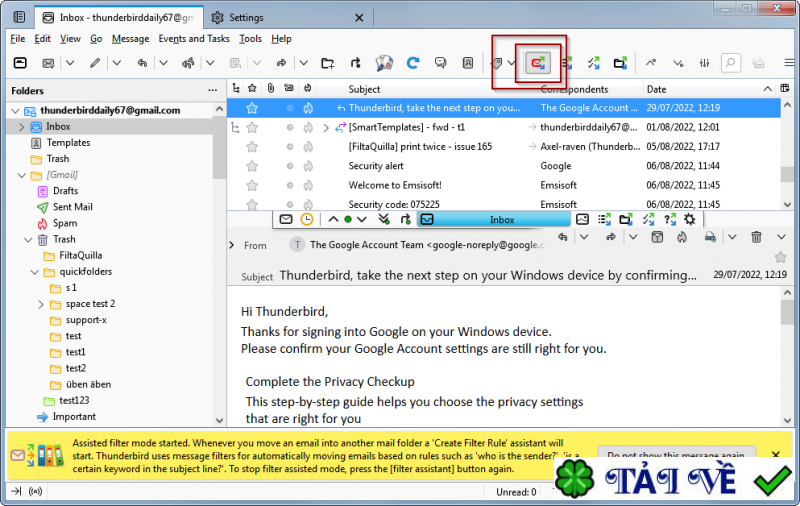
Task: Click the picture icon in QuickFolders bar
Action: (x=582, y=219)
